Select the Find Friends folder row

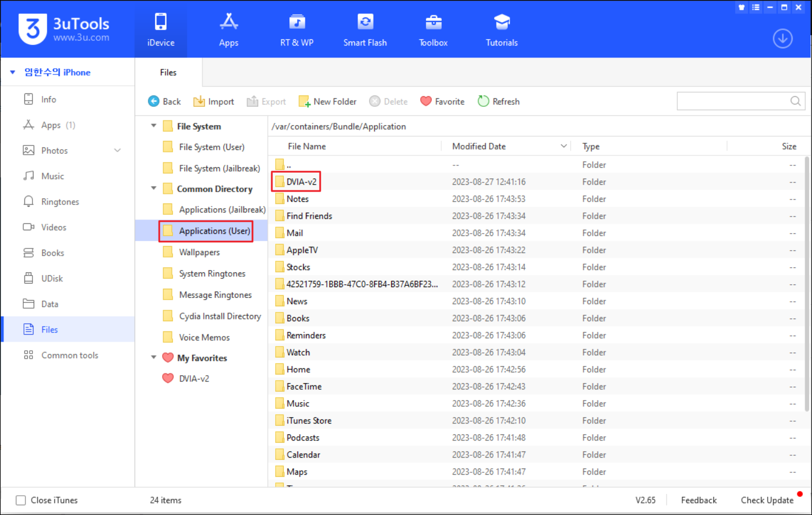536,216
